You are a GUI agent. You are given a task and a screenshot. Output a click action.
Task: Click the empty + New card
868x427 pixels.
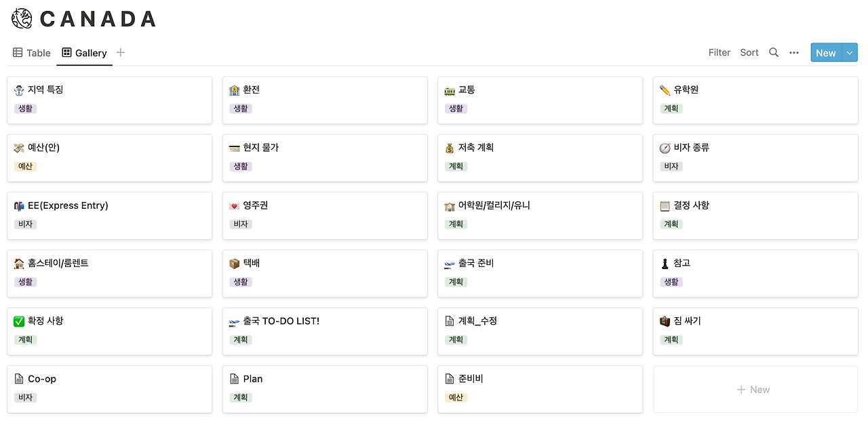click(755, 390)
